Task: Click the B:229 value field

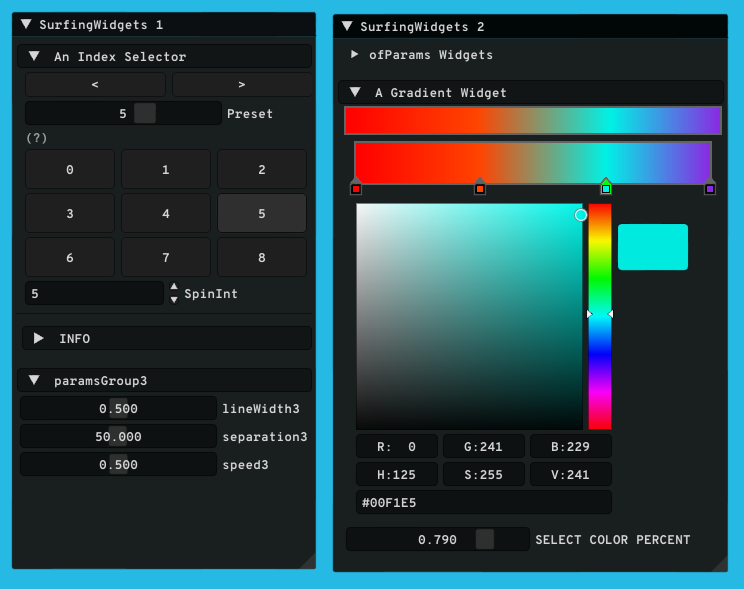Action: coord(571,446)
